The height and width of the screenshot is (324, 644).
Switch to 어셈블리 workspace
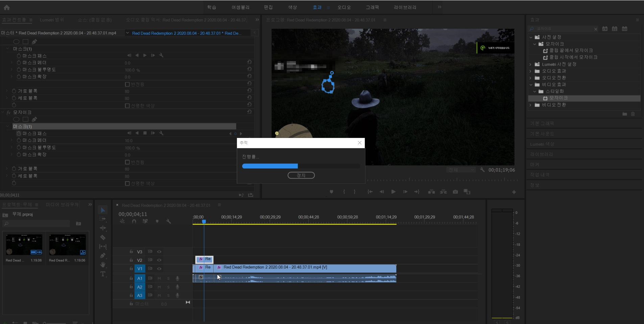pyautogui.click(x=240, y=7)
